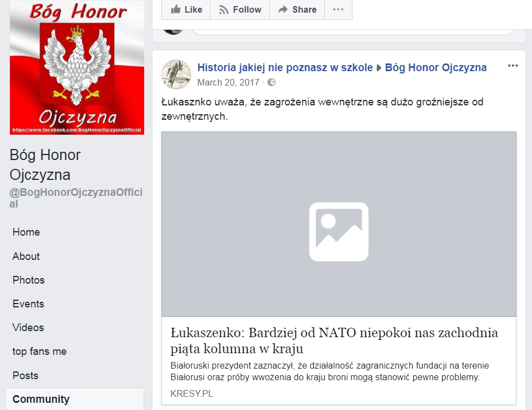
Task: Open the Events section
Action: pyautogui.click(x=28, y=303)
